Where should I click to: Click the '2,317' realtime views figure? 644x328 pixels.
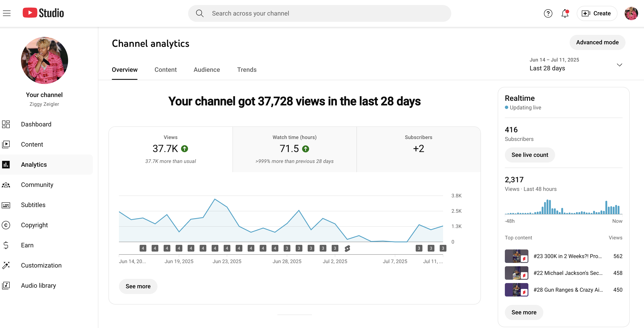coord(514,180)
